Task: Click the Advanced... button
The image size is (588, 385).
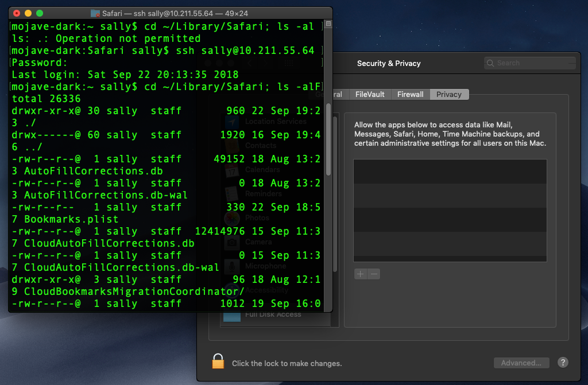Action: pyautogui.click(x=521, y=363)
